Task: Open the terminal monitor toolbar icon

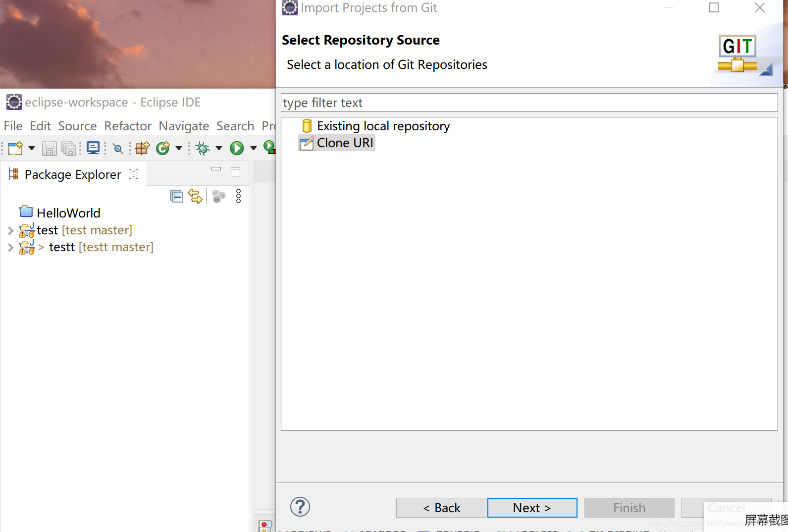Action: (93, 148)
